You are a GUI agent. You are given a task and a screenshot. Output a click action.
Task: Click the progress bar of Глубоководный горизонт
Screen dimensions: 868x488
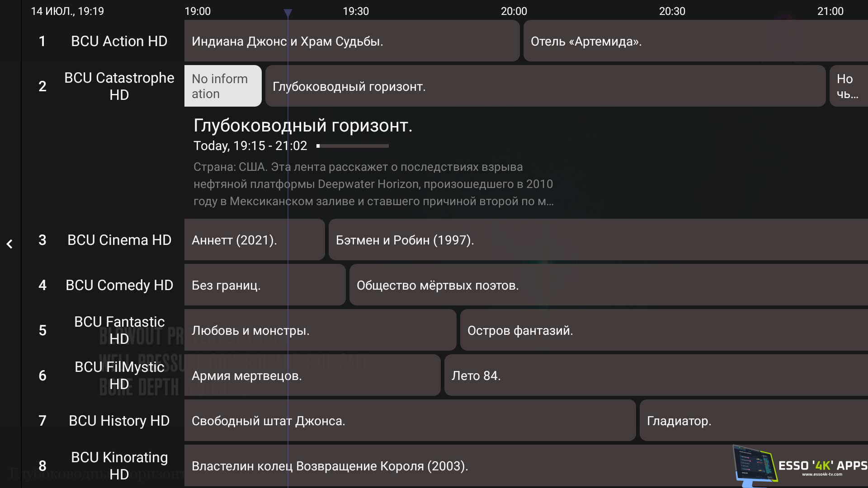[x=353, y=146]
